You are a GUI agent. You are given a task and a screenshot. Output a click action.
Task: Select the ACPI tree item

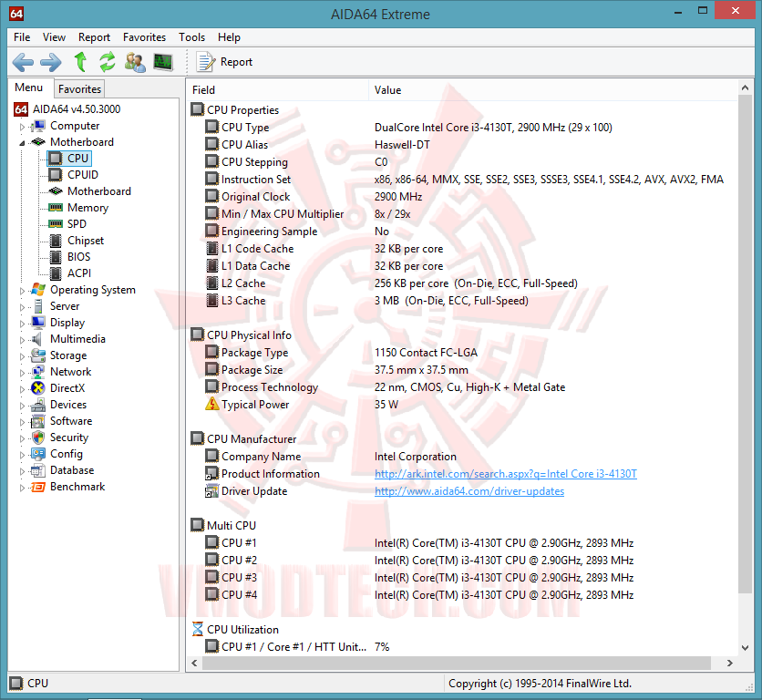(79, 273)
